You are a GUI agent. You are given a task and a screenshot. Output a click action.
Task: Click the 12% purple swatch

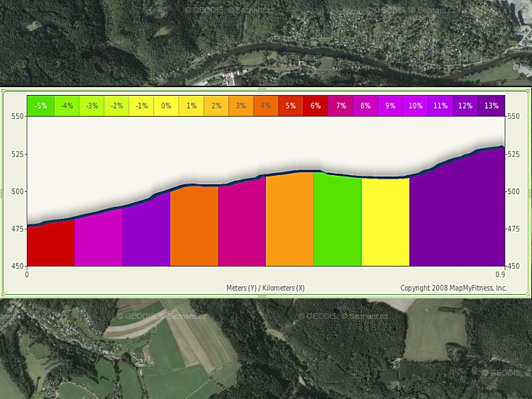coord(465,106)
